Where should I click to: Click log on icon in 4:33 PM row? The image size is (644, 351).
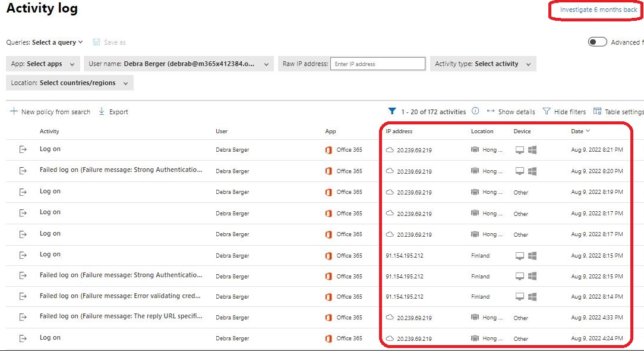tap(23, 317)
